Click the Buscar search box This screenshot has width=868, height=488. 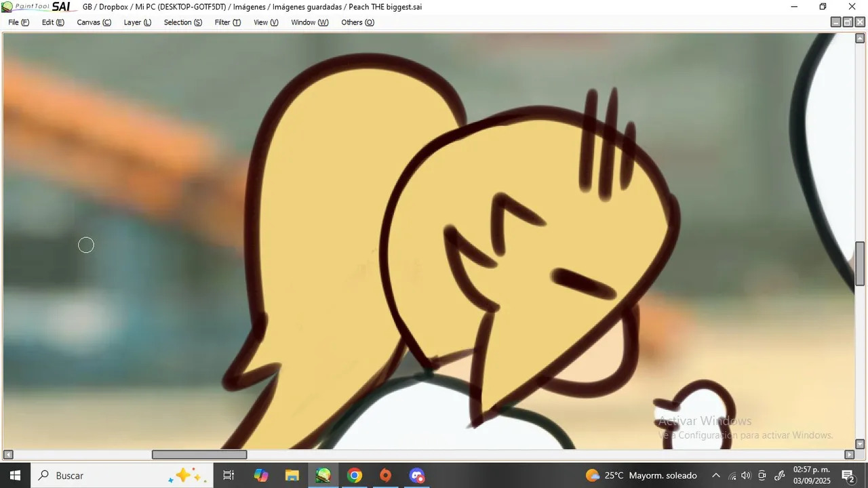(x=122, y=476)
